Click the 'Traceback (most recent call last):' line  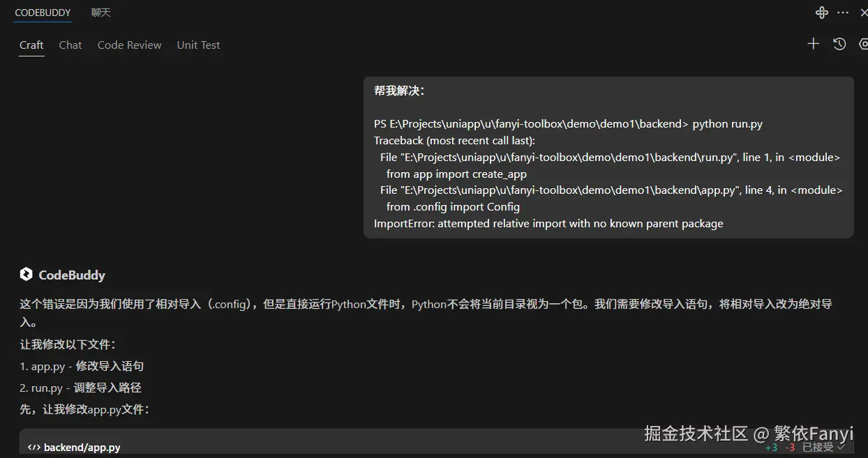click(x=454, y=141)
